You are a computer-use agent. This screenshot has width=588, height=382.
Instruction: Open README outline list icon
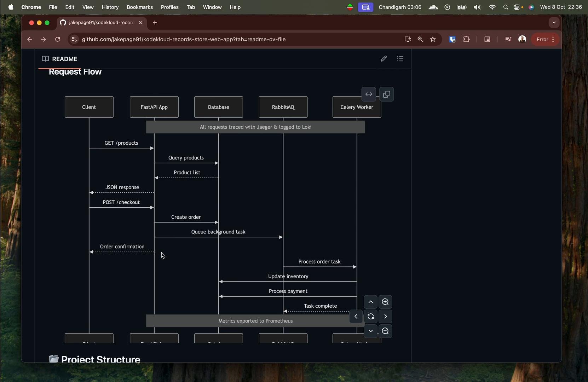coord(400,59)
